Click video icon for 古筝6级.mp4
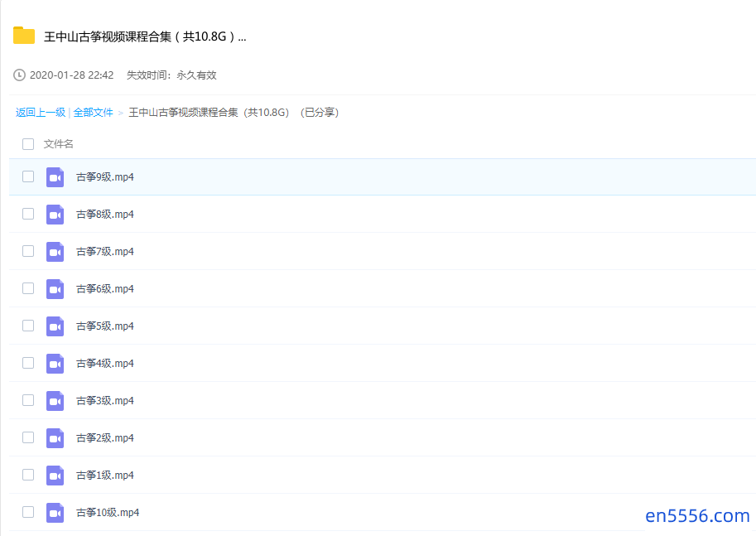 pyautogui.click(x=55, y=289)
